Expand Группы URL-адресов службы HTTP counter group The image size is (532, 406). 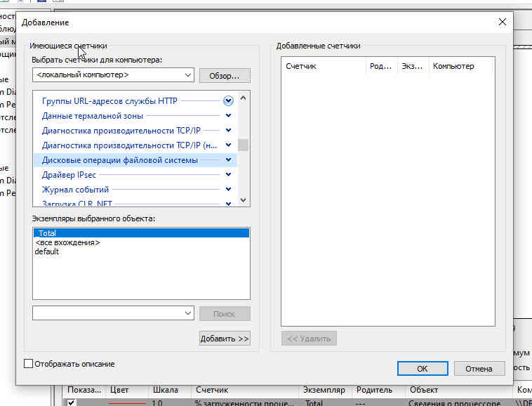[x=228, y=101]
